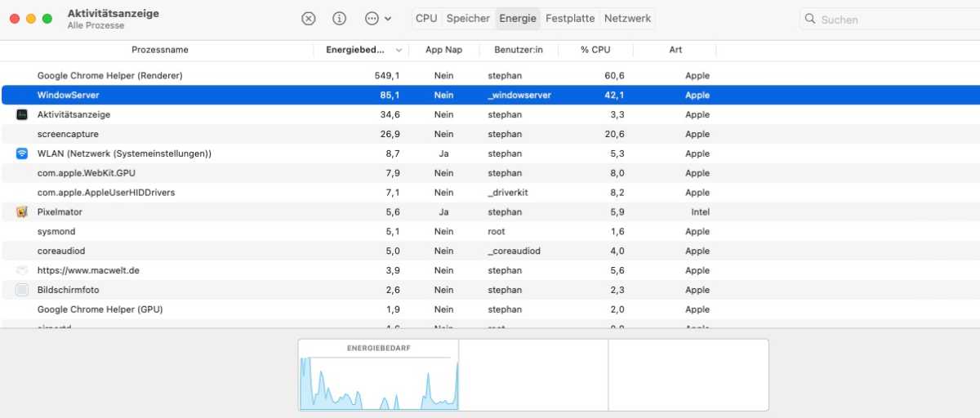This screenshot has height=418, width=980.
Task: Sort by the Benutzer:in column header
Action: (519, 50)
